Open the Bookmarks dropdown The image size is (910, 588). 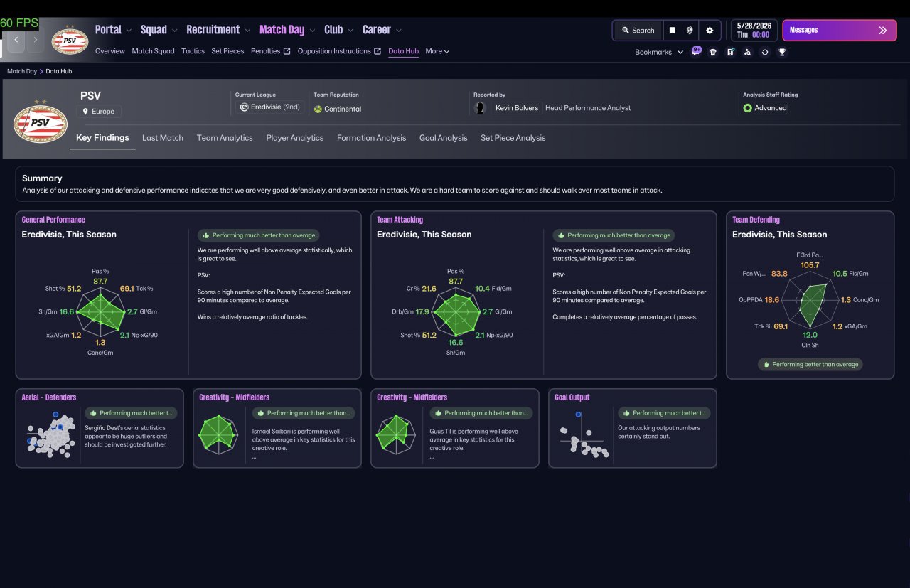click(659, 52)
